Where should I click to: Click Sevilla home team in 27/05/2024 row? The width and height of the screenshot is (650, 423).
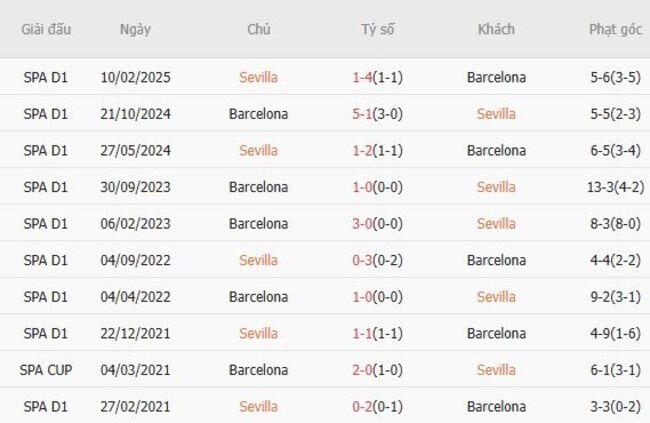pyautogui.click(x=258, y=150)
